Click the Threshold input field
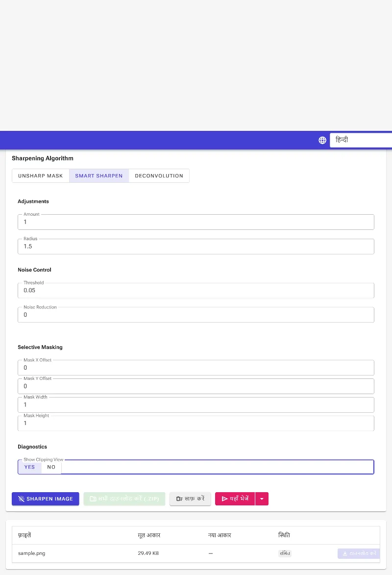392x575 pixels. tap(196, 290)
